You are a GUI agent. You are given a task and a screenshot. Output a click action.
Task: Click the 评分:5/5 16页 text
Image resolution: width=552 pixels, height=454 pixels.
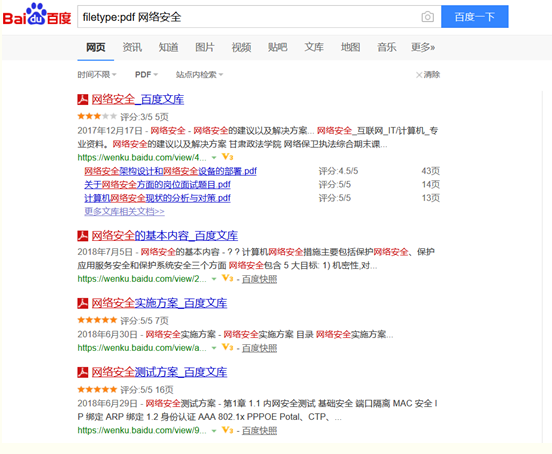point(147,390)
